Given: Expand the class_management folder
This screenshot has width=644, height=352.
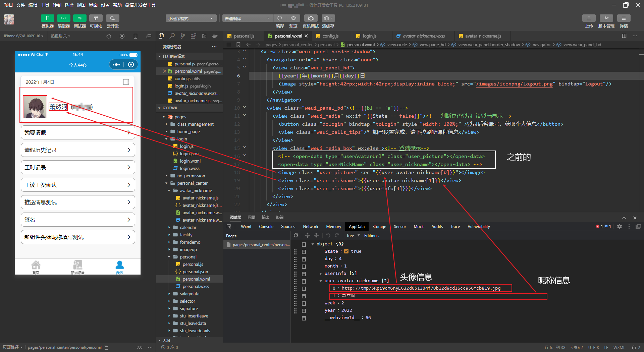Looking at the screenshot, I should click(x=166, y=124).
